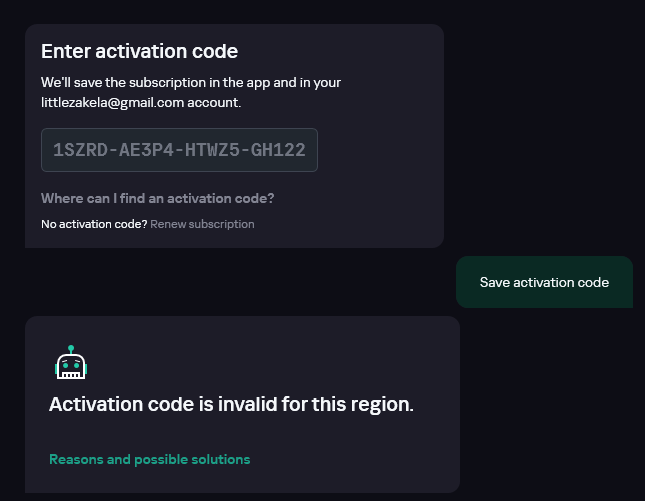Place cursor on the HTWZ5 code segment
Screen dimensions: 645x501
(212, 150)
